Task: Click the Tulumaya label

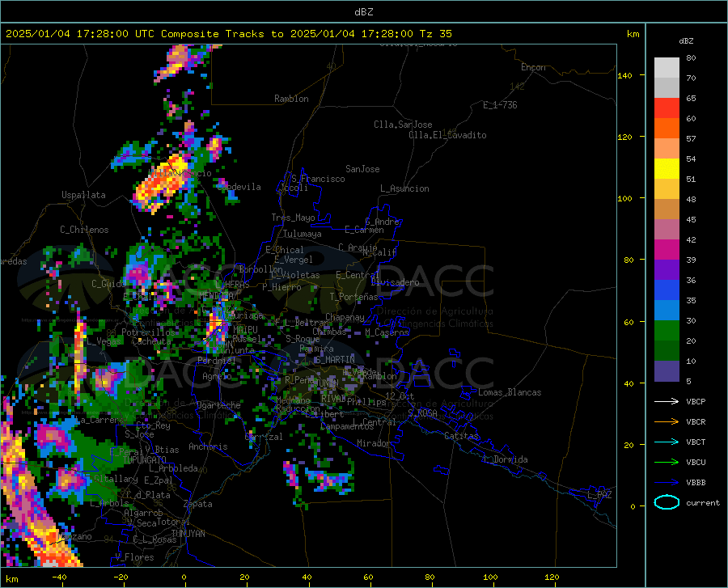Action: click(x=303, y=234)
